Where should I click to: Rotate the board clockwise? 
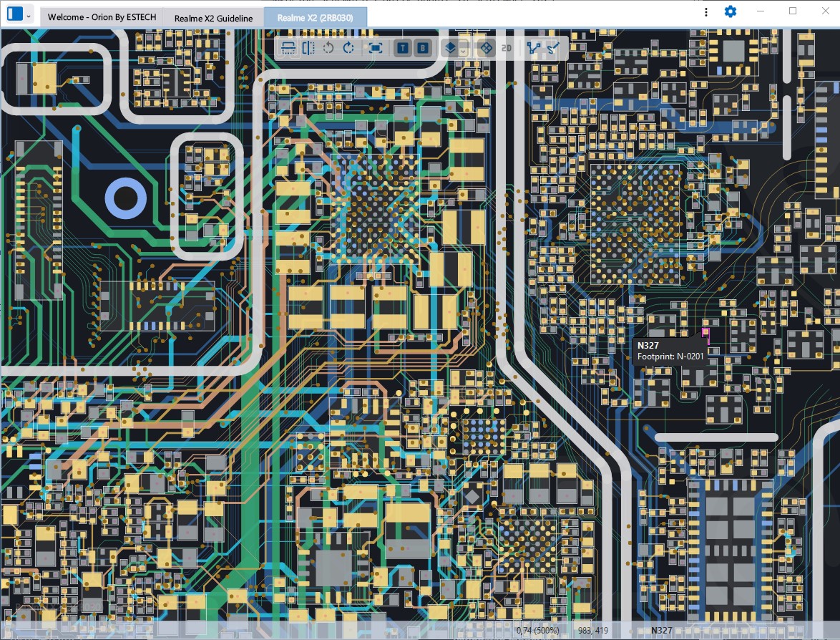coord(348,48)
